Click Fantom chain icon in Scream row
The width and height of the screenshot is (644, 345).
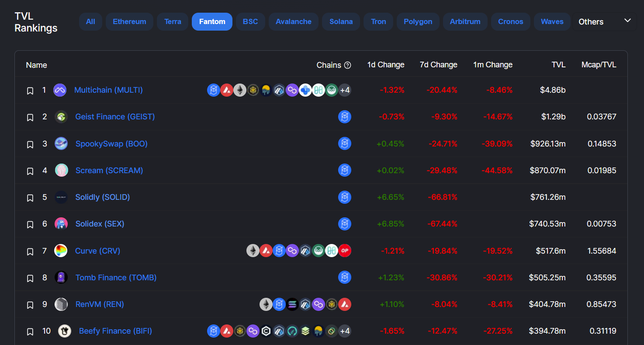(345, 170)
